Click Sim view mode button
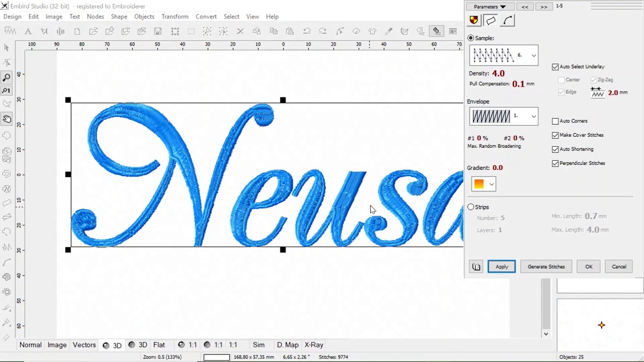644x362 pixels. click(x=259, y=345)
